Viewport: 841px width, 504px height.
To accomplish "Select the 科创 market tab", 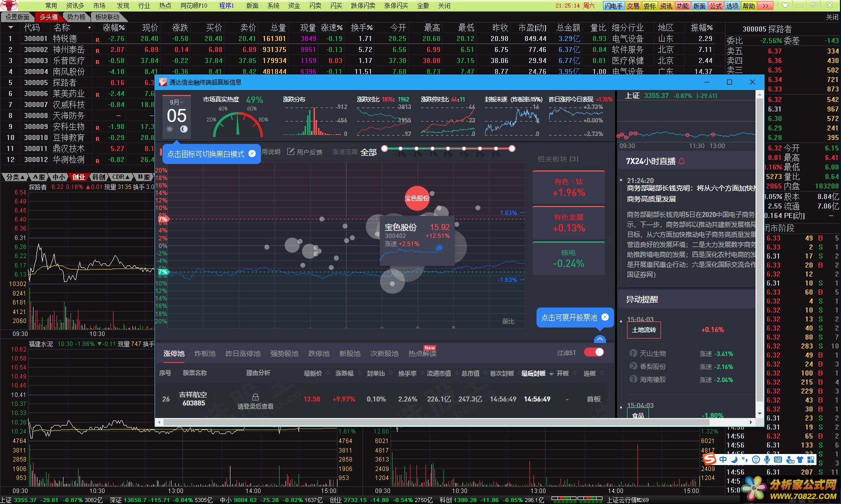I will pos(99,177).
